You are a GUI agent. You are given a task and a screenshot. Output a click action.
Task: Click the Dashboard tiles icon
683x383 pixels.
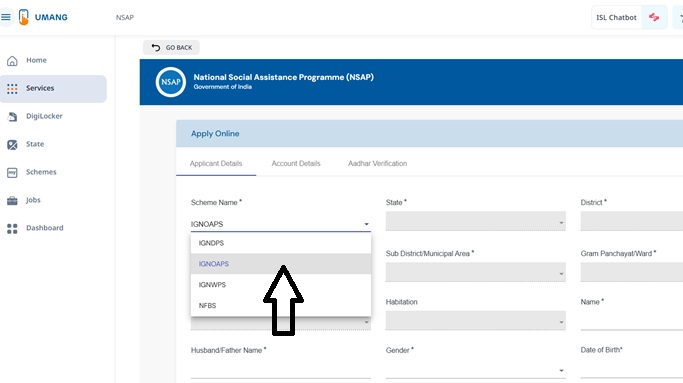(12, 228)
